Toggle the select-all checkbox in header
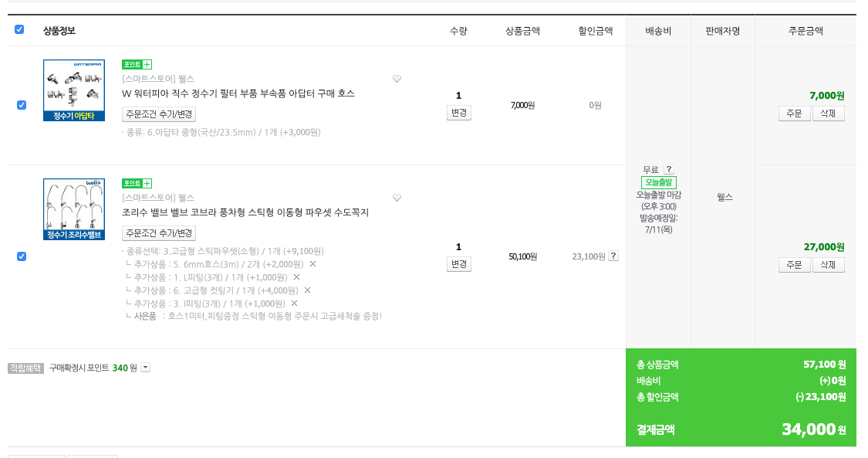 19,29
